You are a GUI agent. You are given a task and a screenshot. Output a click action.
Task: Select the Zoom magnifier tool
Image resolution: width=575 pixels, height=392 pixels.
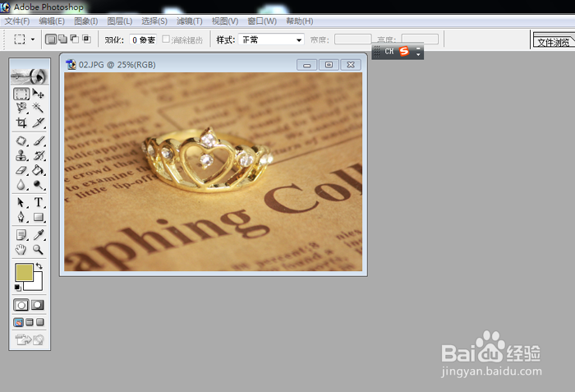[38, 250]
